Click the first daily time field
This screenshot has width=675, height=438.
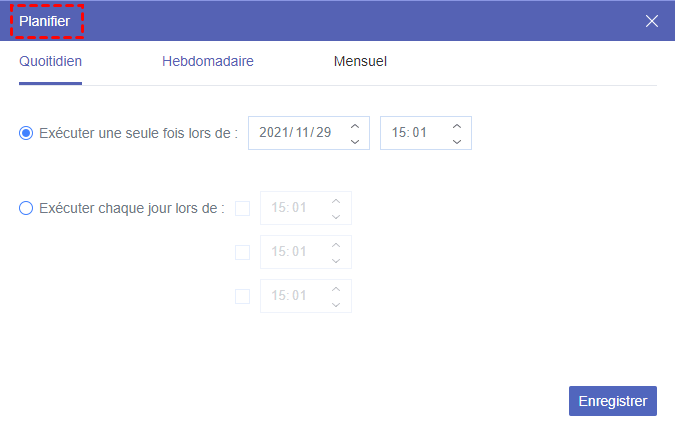(x=292, y=208)
